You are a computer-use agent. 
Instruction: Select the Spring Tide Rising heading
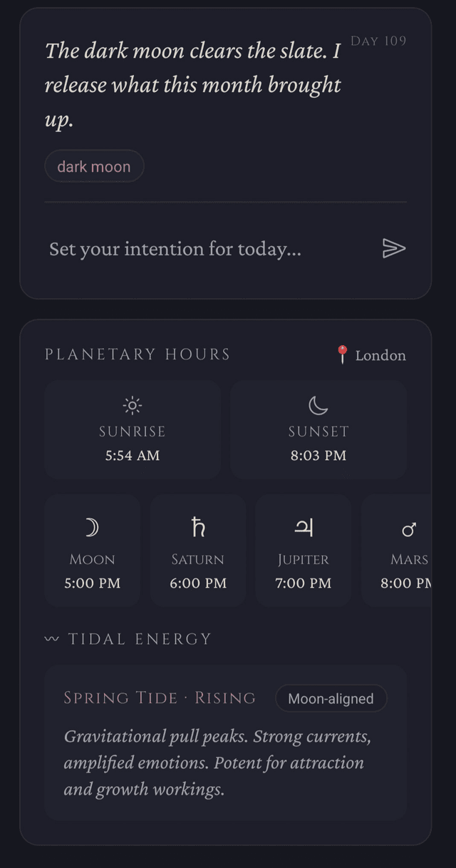[160, 698]
